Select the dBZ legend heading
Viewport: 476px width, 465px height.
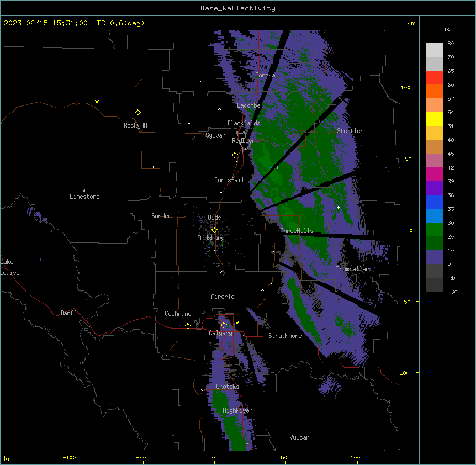[x=447, y=30]
